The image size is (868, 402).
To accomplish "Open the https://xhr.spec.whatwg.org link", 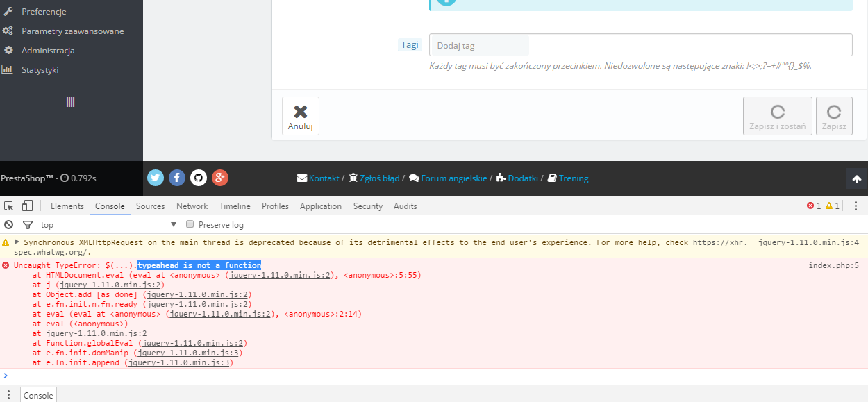I will pos(720,243).
